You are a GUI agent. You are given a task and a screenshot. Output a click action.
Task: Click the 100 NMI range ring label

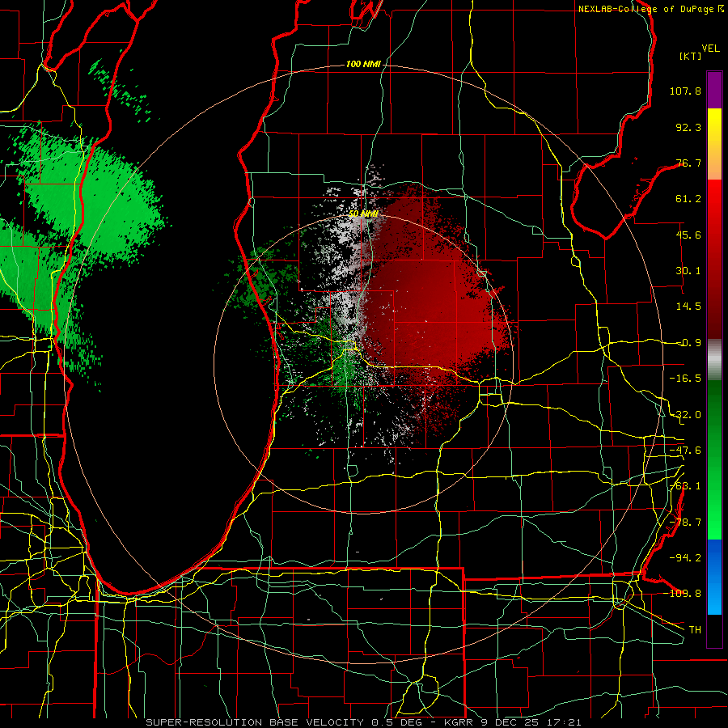tap(363, 64)
